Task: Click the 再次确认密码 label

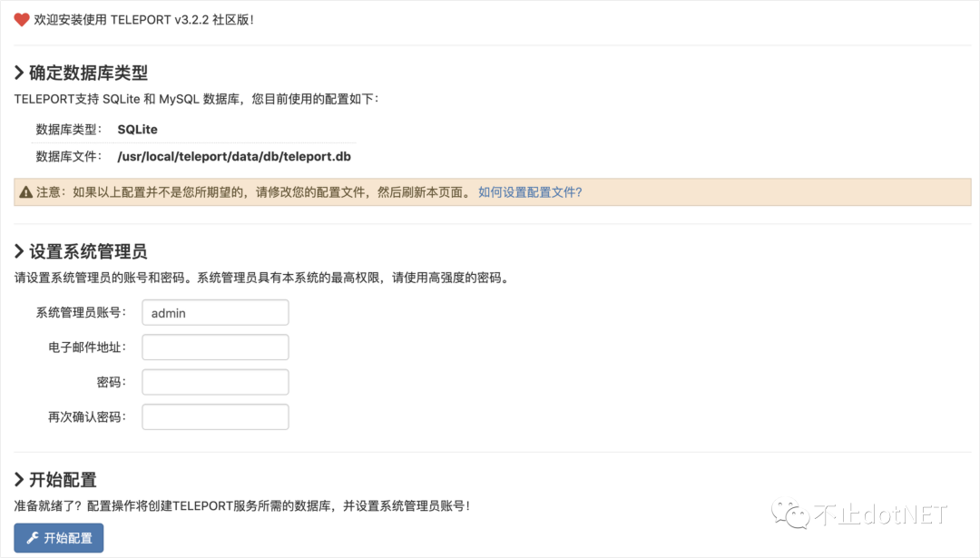Action: [87, 417]
